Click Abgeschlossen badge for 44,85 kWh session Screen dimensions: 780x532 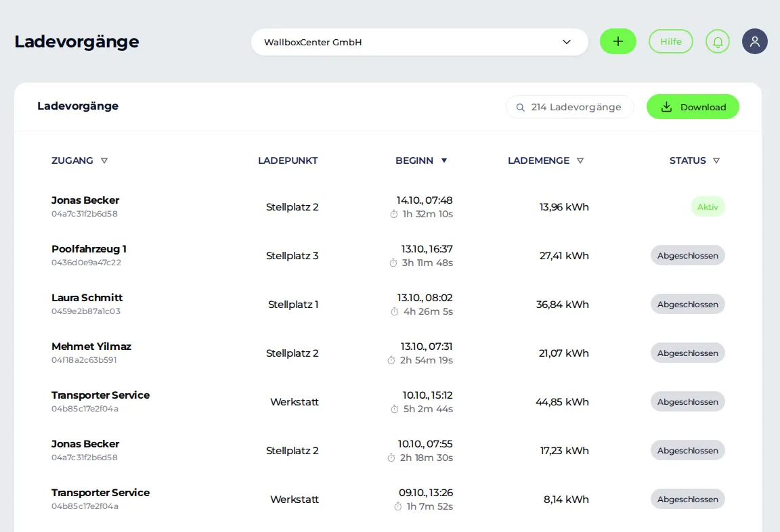point(687,402)
